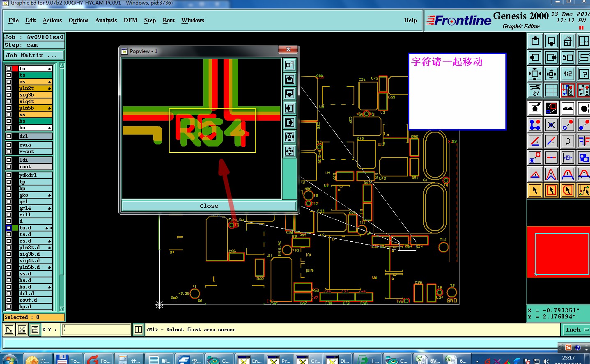Click the zoom in expand icon
This screenshot has height=364, width=590.
535,74
